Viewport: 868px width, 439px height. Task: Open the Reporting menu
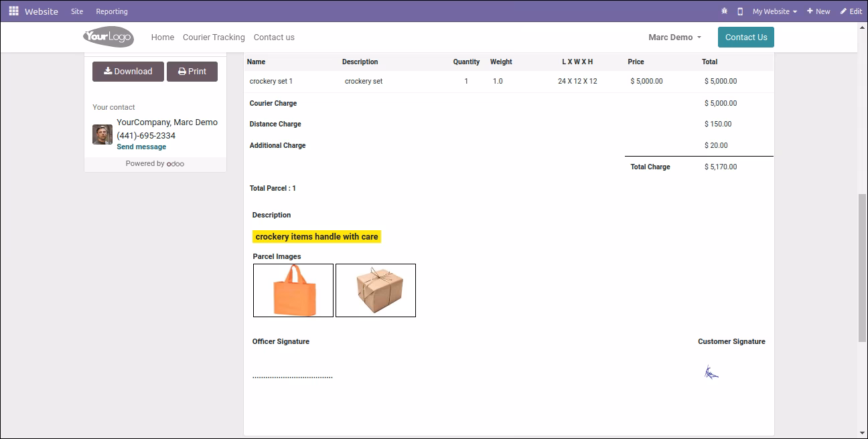[x=112, y=11]
